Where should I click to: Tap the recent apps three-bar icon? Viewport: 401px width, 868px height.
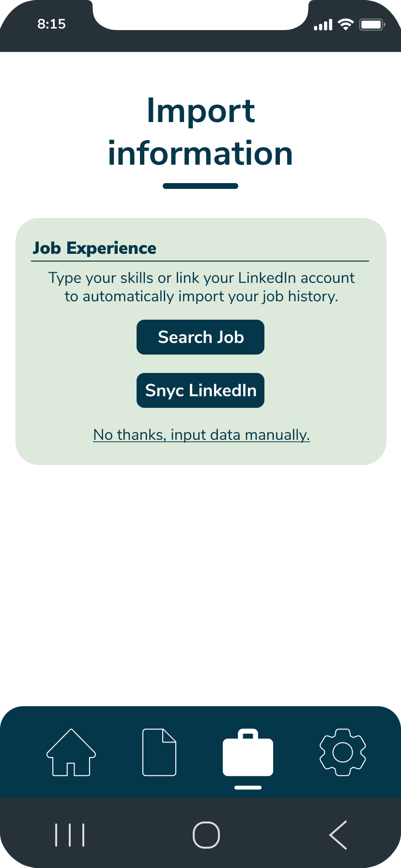coord(70,835)
